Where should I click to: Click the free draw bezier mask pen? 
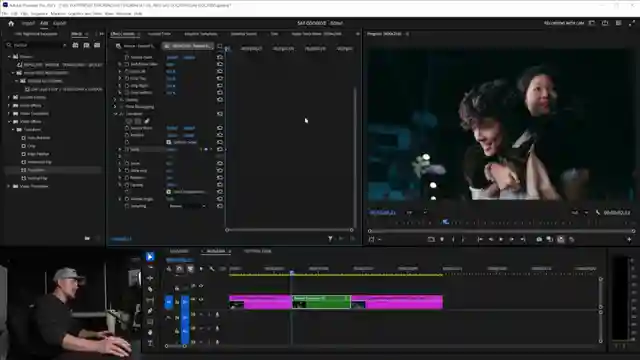(x=147, y=121)
